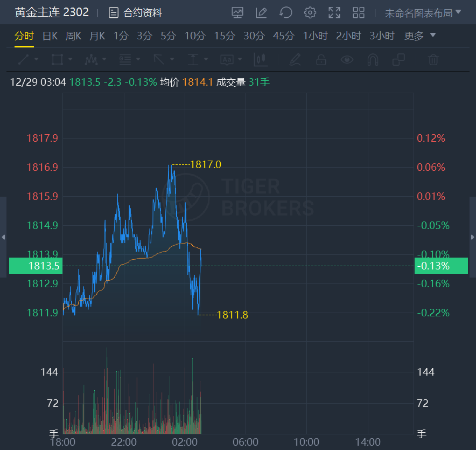Click the refresh chart icon
This screenshot has height=450, width=476.
(x=286, y=12)
